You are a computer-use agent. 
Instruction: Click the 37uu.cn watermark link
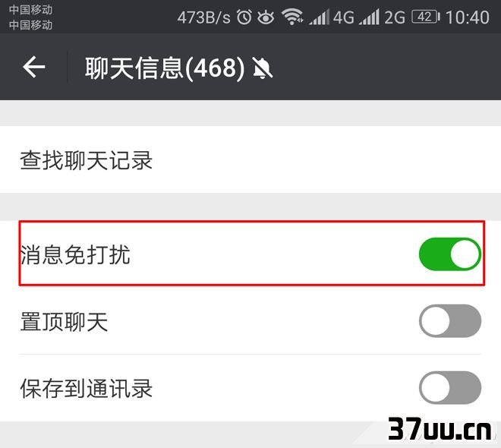point(440,429)
